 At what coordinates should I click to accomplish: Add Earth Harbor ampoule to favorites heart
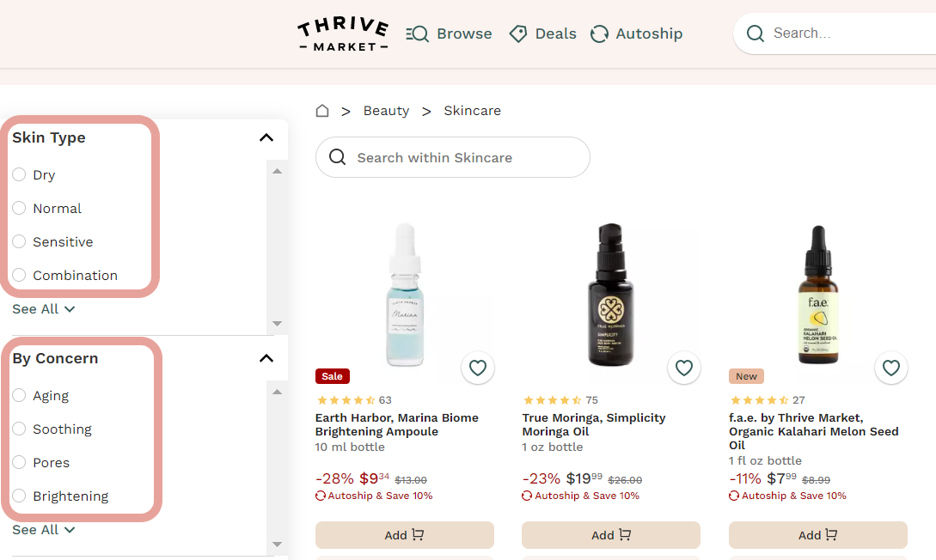(x=478, y=368)
